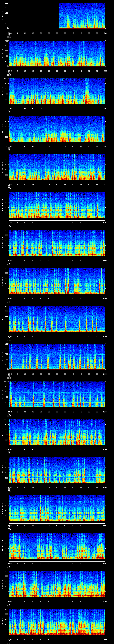Click the 21:11:00 time axis label
The width and height of the screenshot is (114, 644).
tap(9, 298)
